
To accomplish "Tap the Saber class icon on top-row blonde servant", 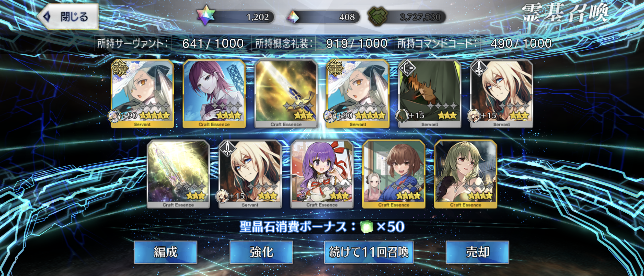I will tap(479, 68).
